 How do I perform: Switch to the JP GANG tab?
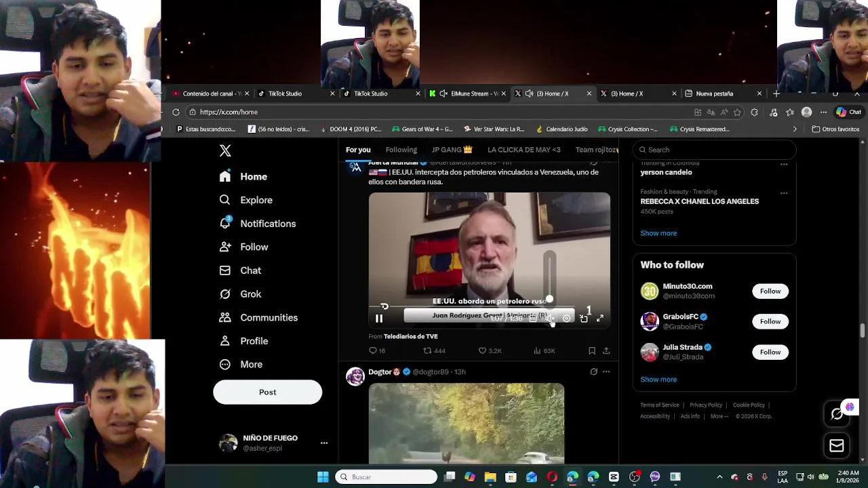point(452,150)
